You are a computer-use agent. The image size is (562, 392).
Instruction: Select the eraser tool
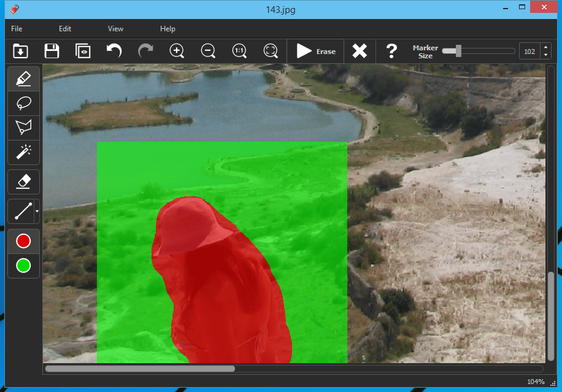coord(23,181)
